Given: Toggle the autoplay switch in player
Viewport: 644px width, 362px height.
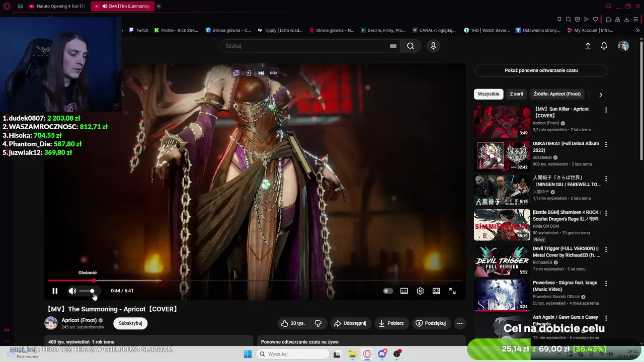Looking at the screenshot, I should (388, 291).
